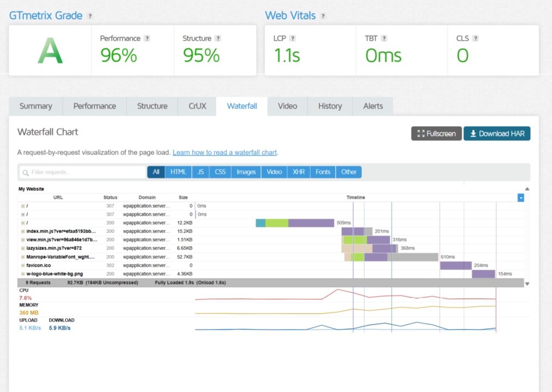Click the GTmetrix Grade help icon

90,16
